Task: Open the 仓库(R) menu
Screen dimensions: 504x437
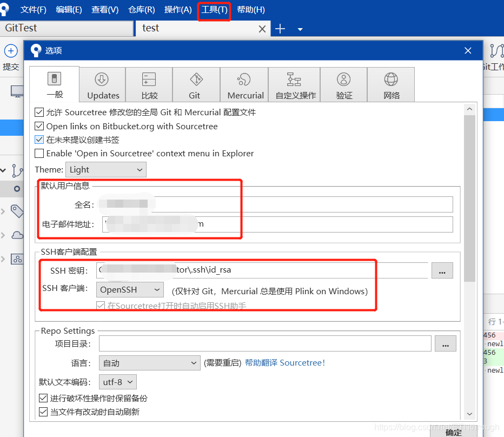Action: [x=142, y=10]
